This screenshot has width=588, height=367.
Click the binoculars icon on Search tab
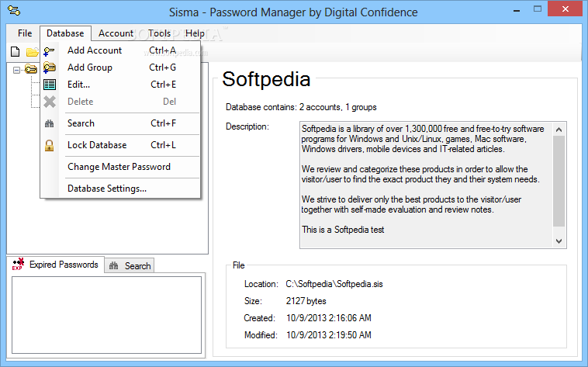coord(113,265)
